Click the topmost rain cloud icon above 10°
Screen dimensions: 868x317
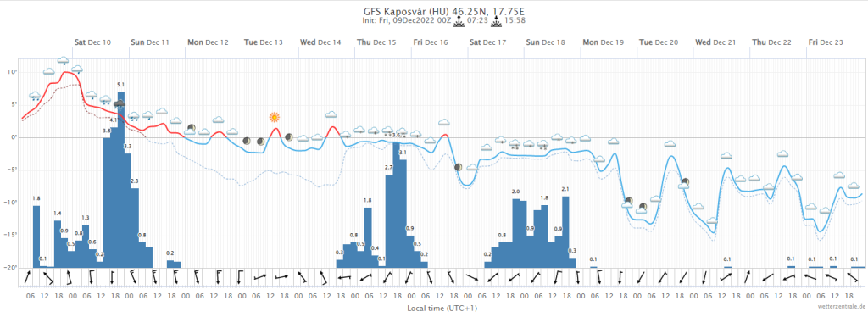click(x=64, y=60)
